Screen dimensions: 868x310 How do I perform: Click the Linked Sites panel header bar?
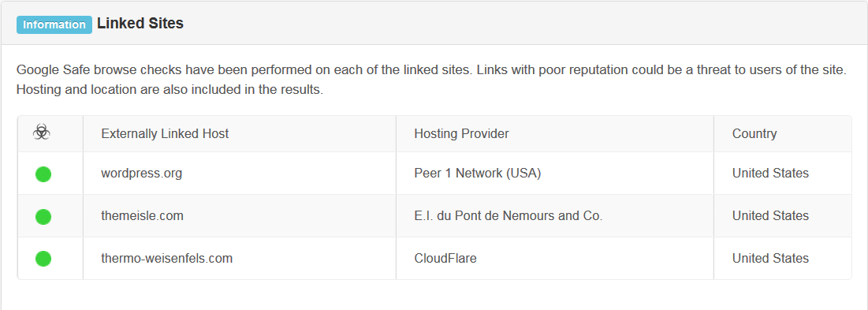(434, 23)
